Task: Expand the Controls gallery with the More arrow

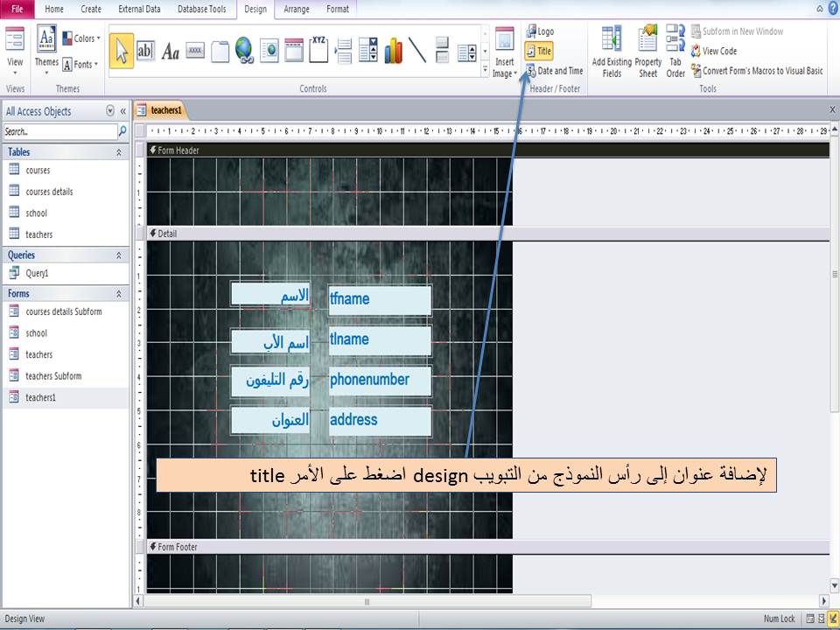Action: 484,68
